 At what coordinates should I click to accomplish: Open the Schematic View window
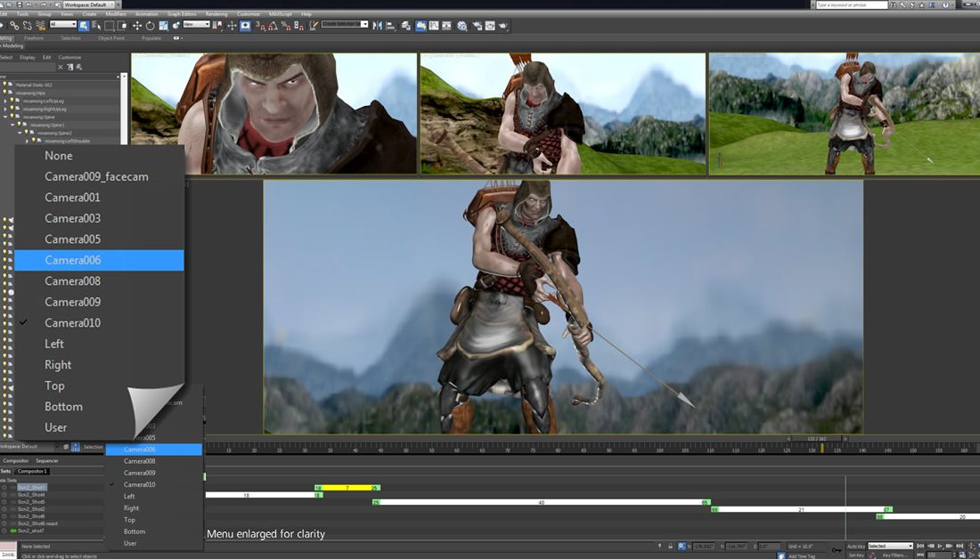[x=447, y=26]
